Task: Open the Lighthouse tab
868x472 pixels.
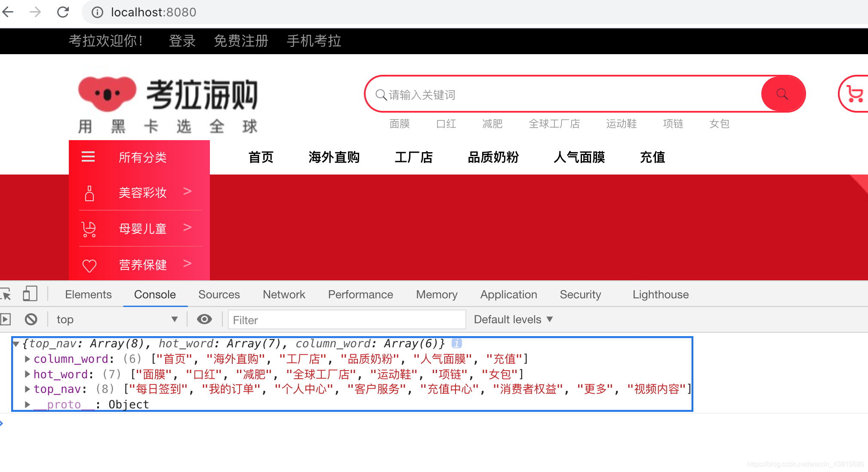Action: tap(660, 294)
